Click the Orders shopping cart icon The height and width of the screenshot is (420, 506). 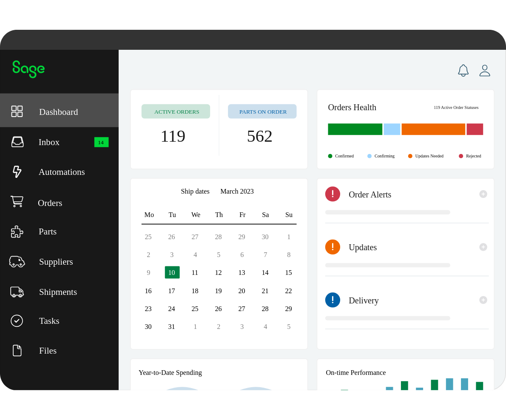[17, 202]
